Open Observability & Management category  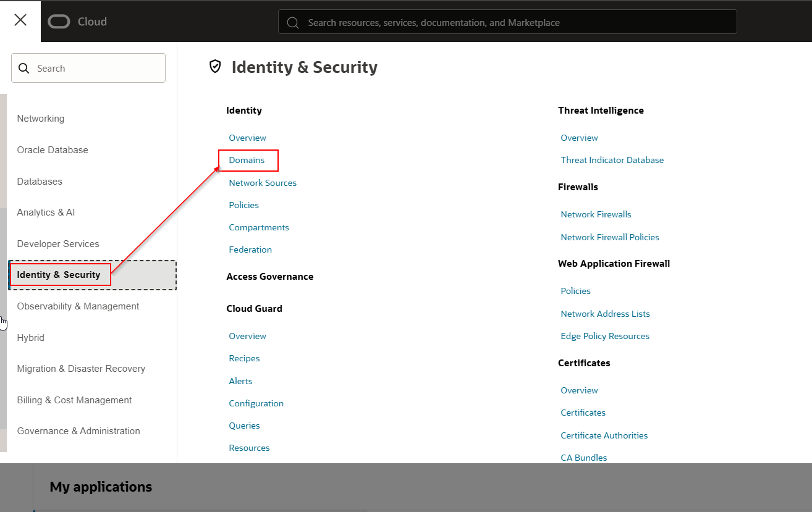[78, 306]
